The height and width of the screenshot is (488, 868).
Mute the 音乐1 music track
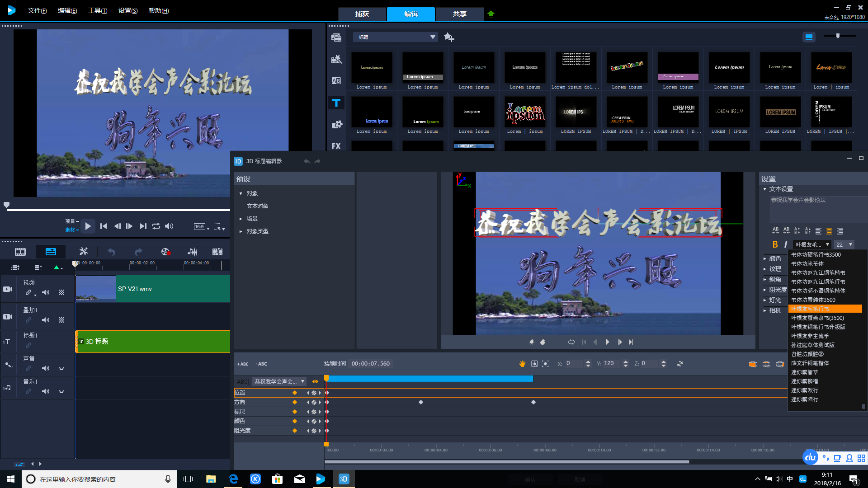click(46, 392)
